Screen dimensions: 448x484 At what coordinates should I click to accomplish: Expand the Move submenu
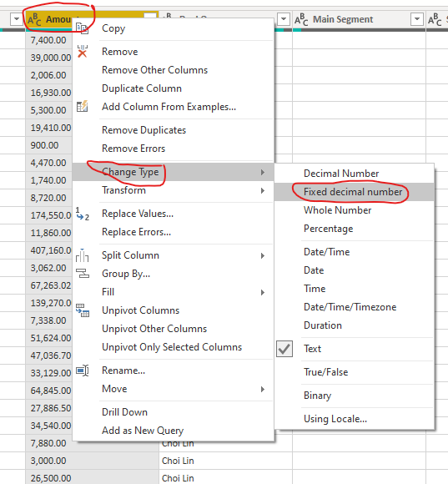pos(174,389)
